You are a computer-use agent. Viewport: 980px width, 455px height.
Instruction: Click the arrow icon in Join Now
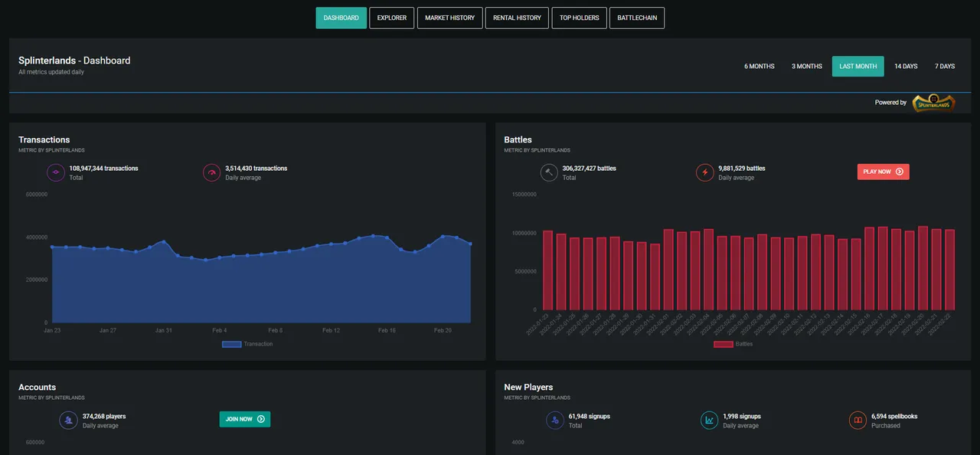pyautogui.click(x=261, y=419)
